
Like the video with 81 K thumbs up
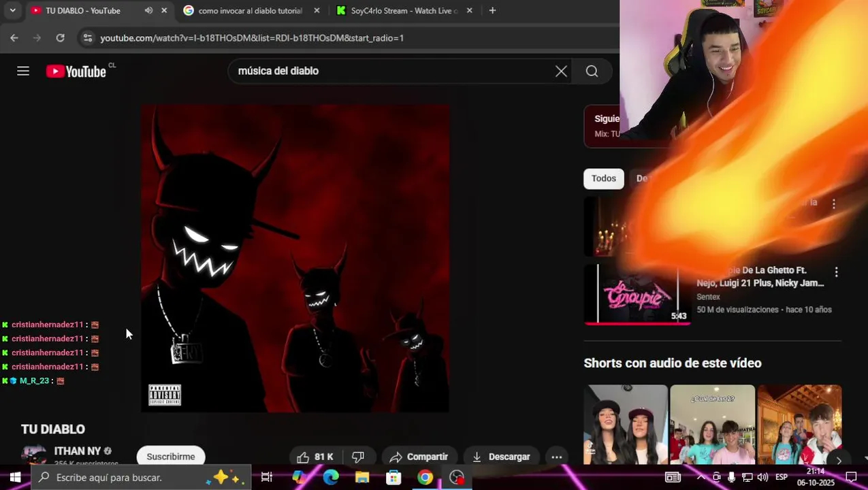315,457
